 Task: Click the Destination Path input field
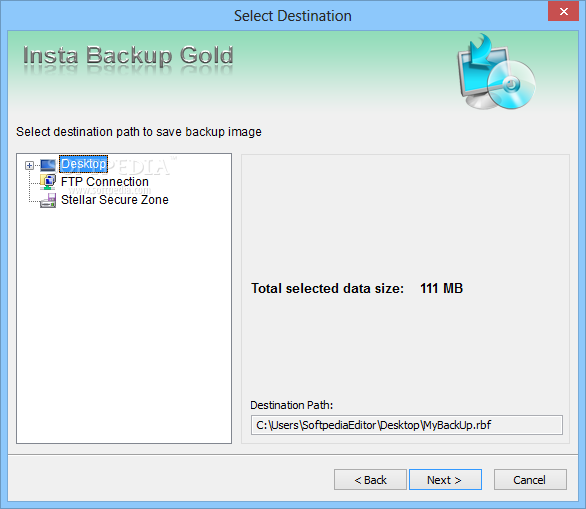coord(407,425)
